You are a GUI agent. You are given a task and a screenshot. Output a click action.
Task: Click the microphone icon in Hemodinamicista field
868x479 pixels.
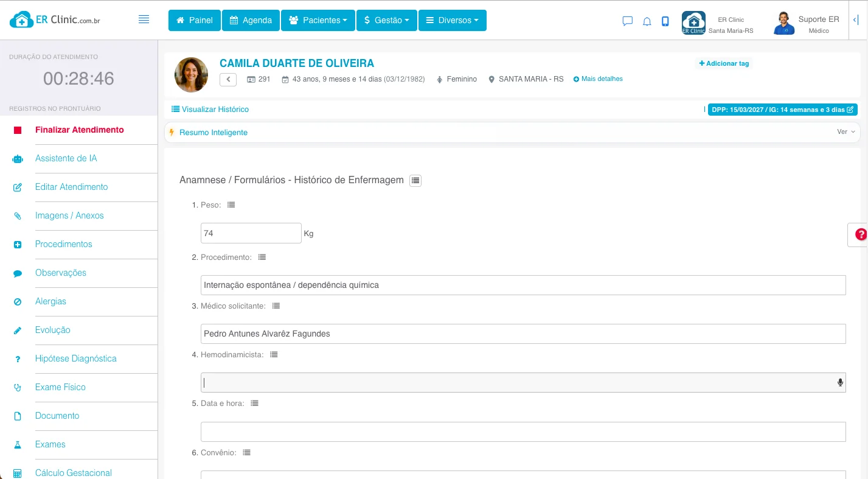(x=840, y=382)
